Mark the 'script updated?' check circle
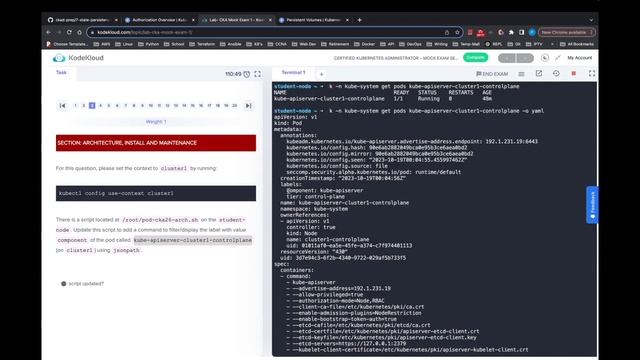This screenshot has width=640, height=360. pos(64,284)
